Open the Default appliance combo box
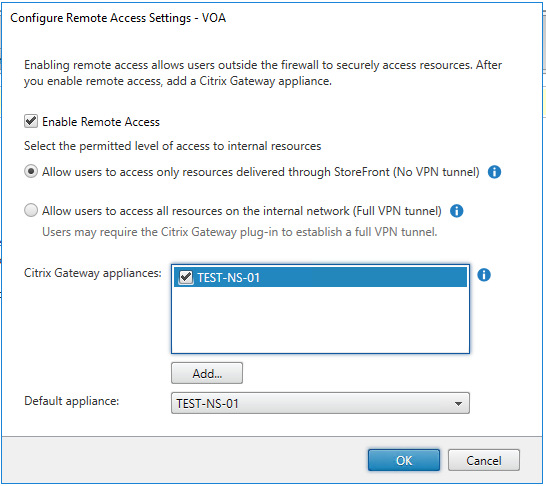546x486 pixels. pos(320,403)
